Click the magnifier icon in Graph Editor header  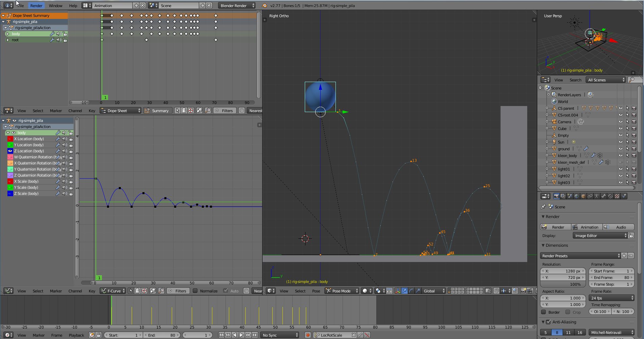click(161, 291)
